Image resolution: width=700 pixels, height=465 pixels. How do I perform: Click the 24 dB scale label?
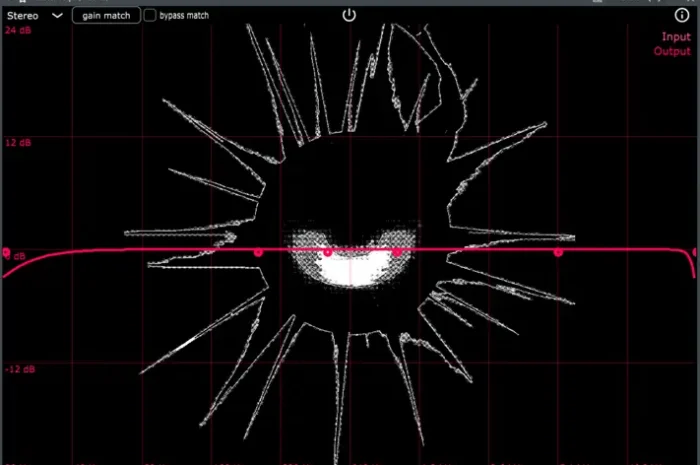coord(17,31)
